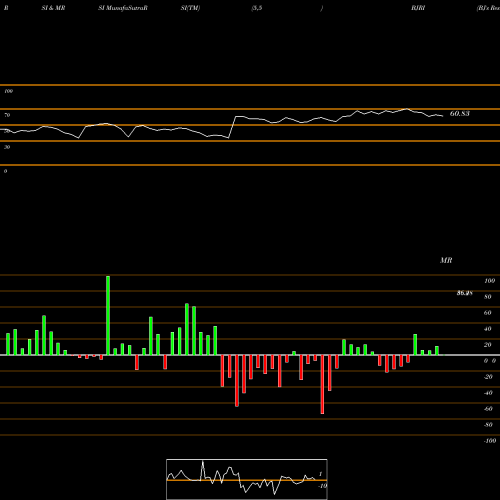This screenshot has width=500, height=500.
Task: Click the 'SI(TM)' header text
Action: [190, 8]
